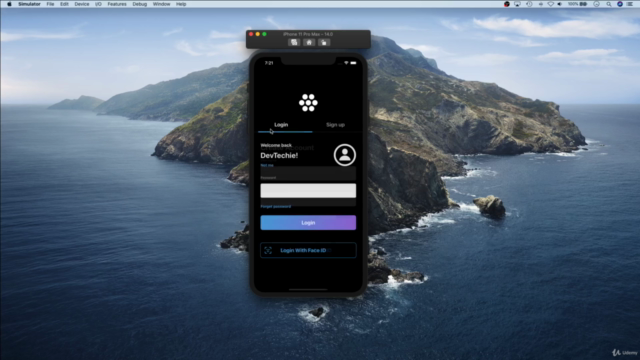
Task: Click the Simulator screenshot toolbar icon
Action: click(x=294, y=42)
